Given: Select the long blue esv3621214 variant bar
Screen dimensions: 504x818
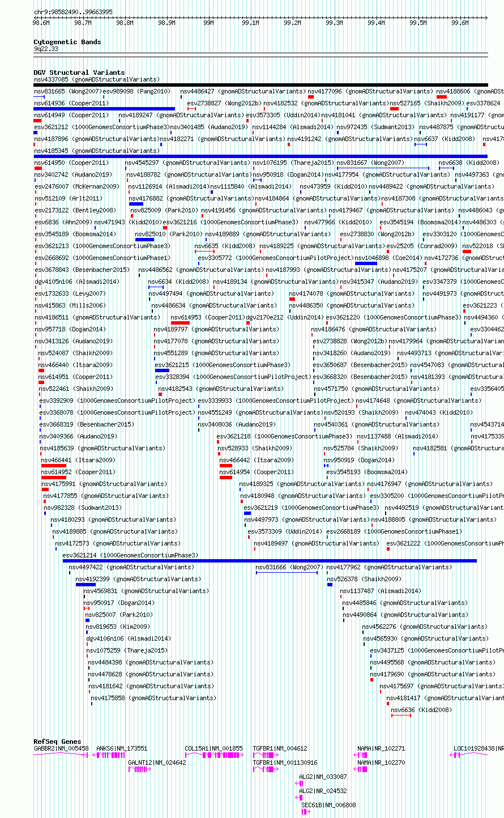Looking at the screenshot, I should coord(270,561).
